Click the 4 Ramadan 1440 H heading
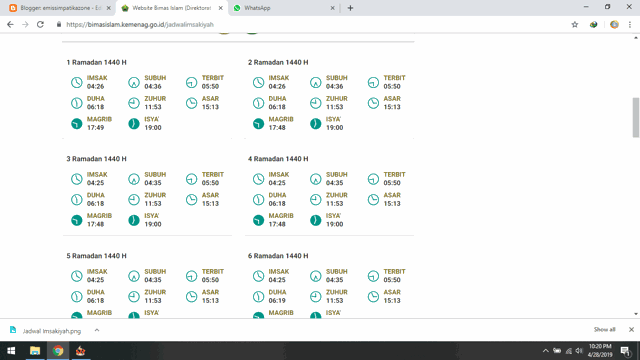Viewport: 640px width, 360px height. pos(278,159)
